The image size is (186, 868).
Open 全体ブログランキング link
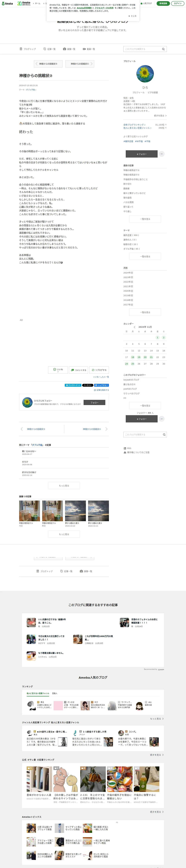(x=134, y=125)
